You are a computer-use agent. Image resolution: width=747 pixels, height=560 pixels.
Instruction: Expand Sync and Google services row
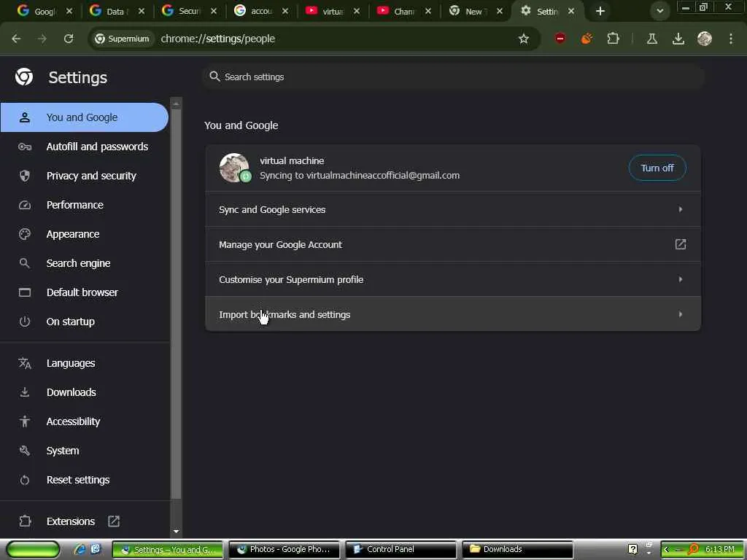pos(452,209)
